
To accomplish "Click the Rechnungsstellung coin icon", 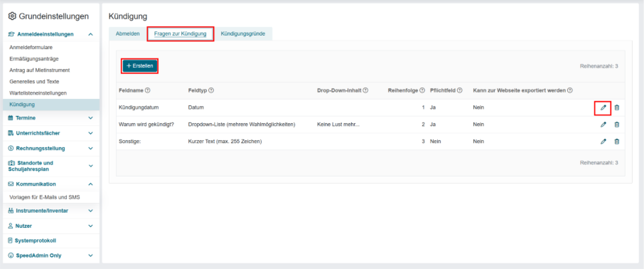I will click(11, 149).
